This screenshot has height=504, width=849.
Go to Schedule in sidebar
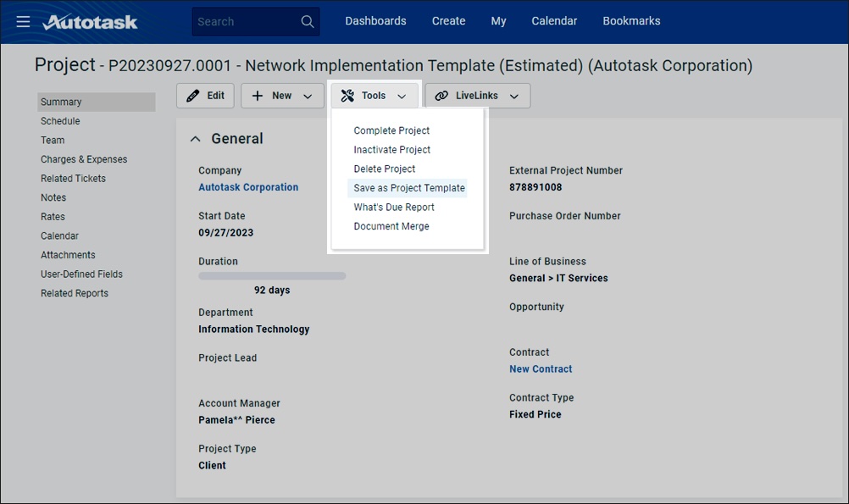click(60, 121)
